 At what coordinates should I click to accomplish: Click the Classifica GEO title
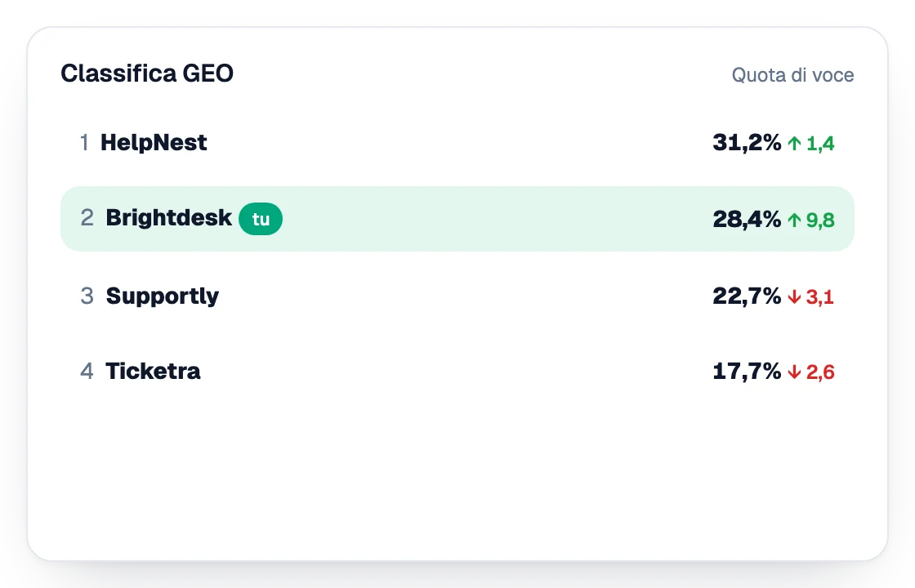(147, 73)
